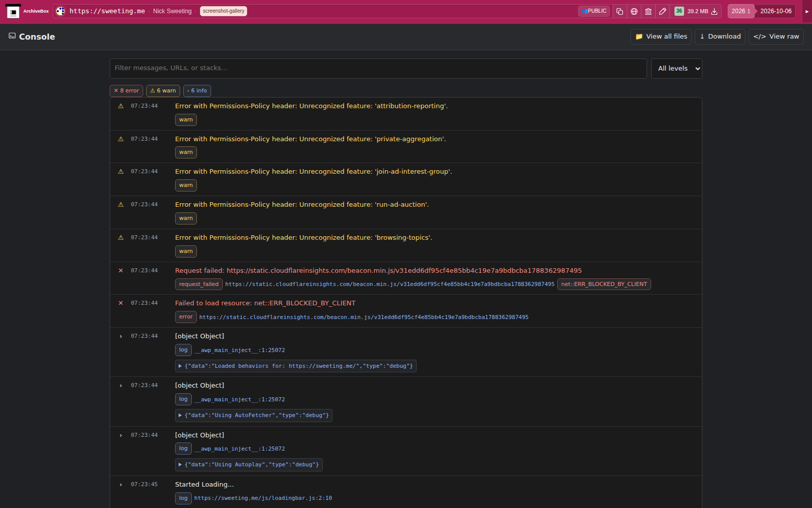Click the Download button
The width and height of the screenshot is (812, 508).
720,37
